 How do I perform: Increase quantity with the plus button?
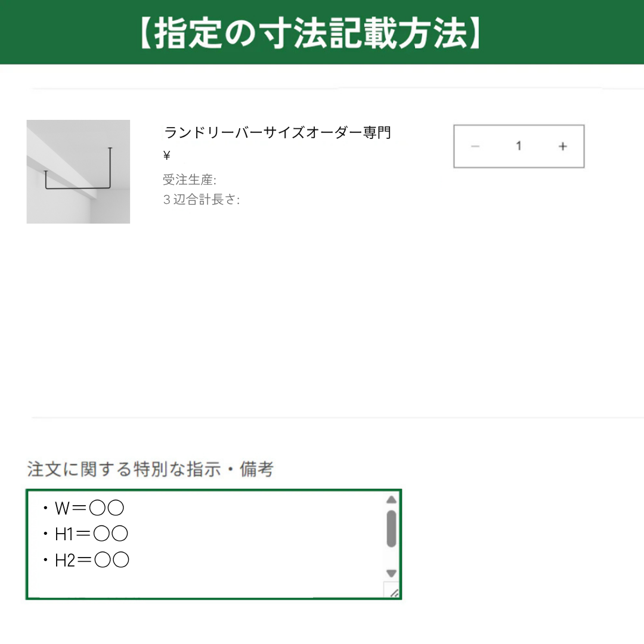(x=562, y=147)
